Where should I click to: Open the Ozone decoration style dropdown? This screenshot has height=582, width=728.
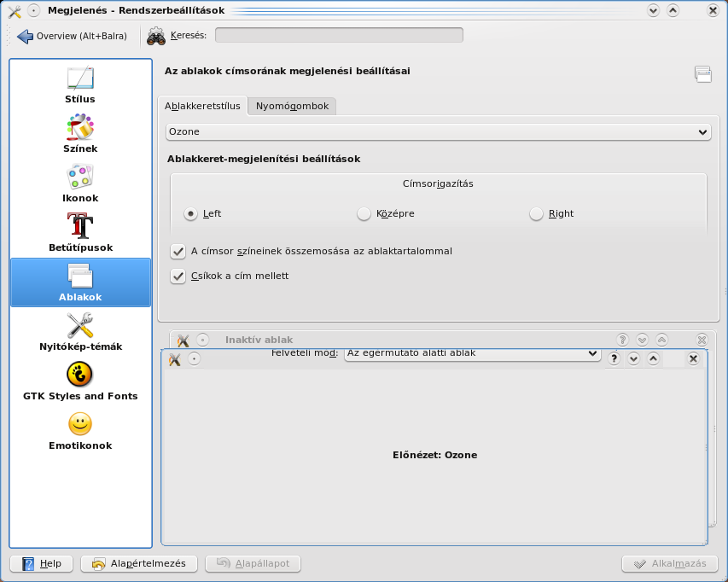click(x=439, y=131)
